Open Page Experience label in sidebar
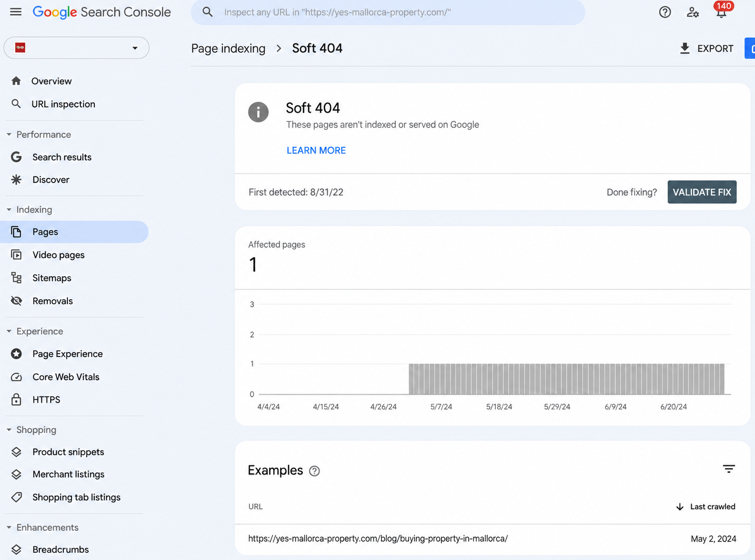 (x=67, y=354)
